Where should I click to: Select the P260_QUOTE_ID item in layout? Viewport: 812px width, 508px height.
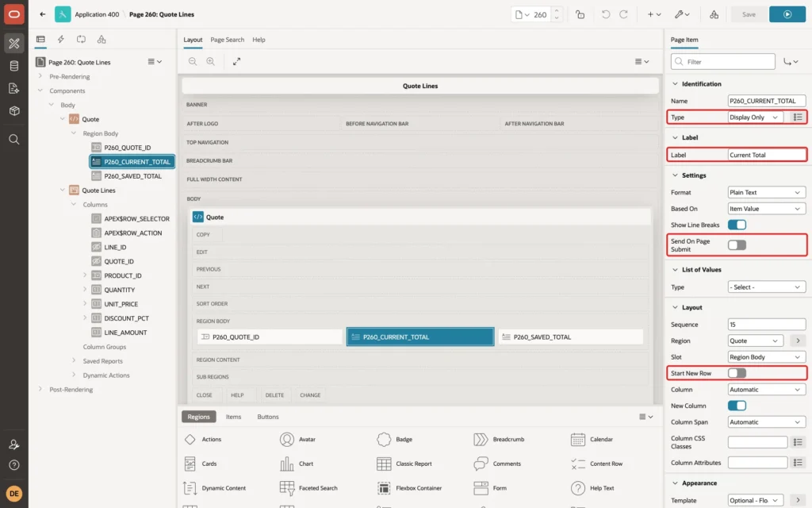(x=270, y=337)
